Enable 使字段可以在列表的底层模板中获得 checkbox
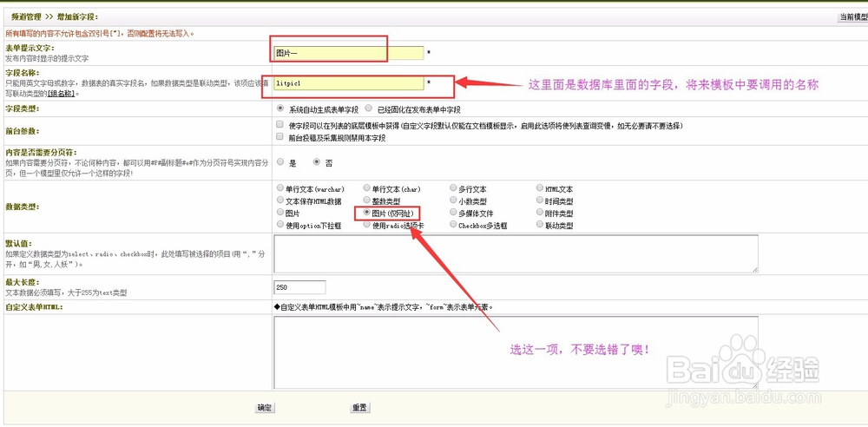Viewport: 868px width, 427px height. coord(280,125)
